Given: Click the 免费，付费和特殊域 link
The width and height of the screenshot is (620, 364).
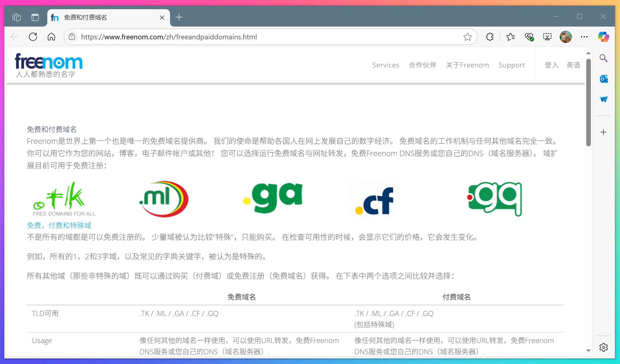Looking at the screenshot, I should (59, 225).
